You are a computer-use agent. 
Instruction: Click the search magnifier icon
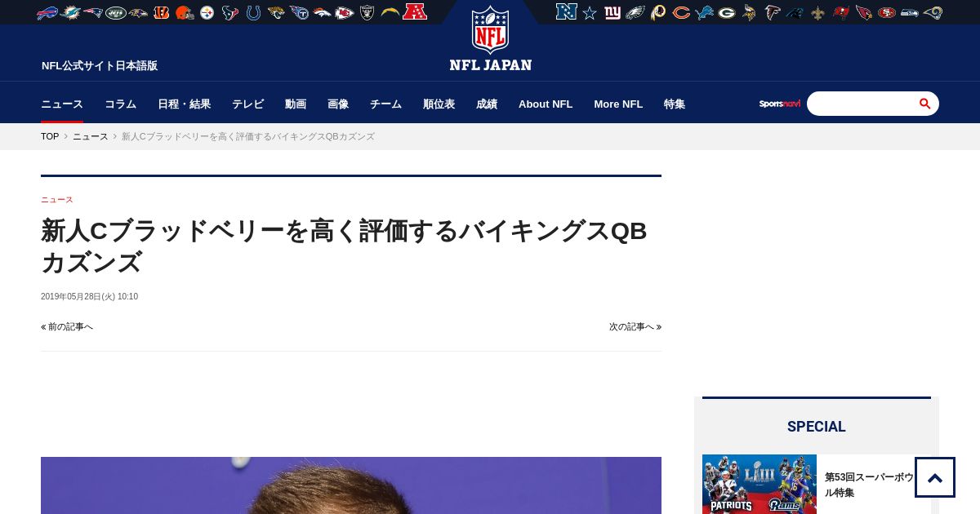click(924, 104)
